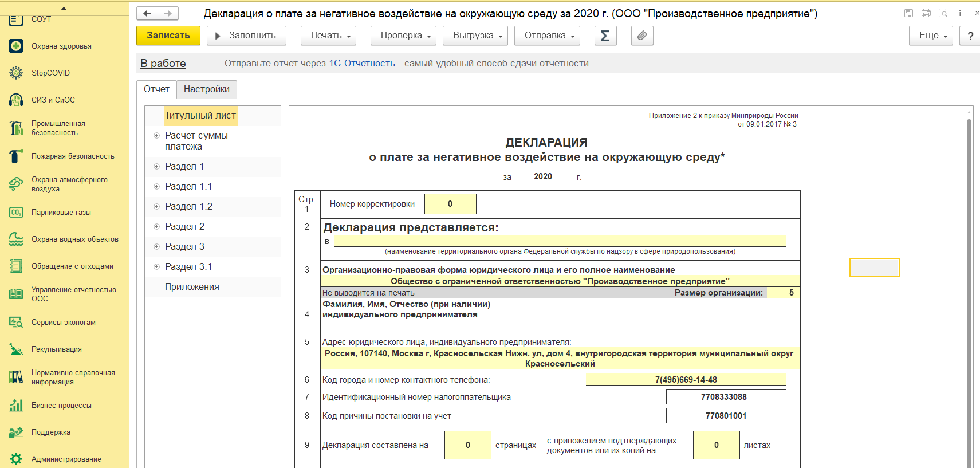Open the В работе status link
The image size is (980, 468).
pyautogui.click(x=163, y=64)
